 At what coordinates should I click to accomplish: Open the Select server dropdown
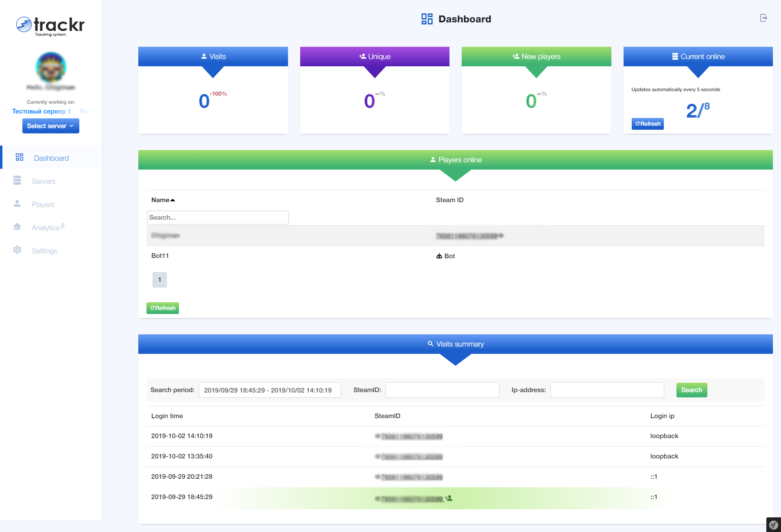point(50,126)
